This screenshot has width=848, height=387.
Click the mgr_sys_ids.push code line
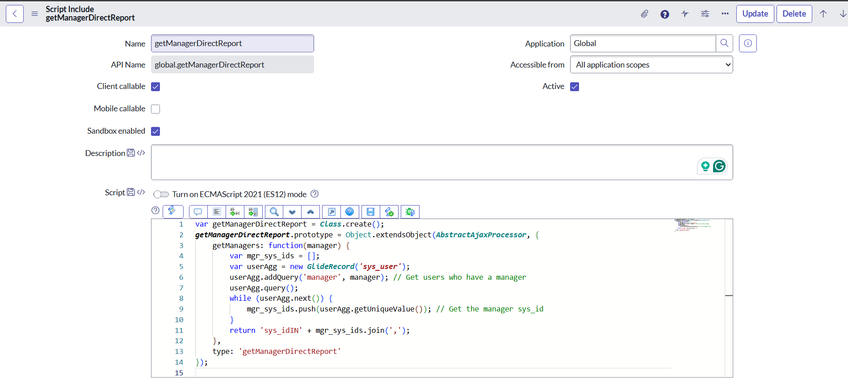point(394,309)
